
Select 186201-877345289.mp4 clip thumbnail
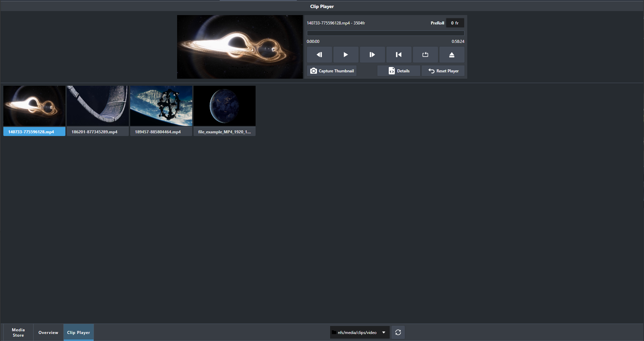(98, 106)
